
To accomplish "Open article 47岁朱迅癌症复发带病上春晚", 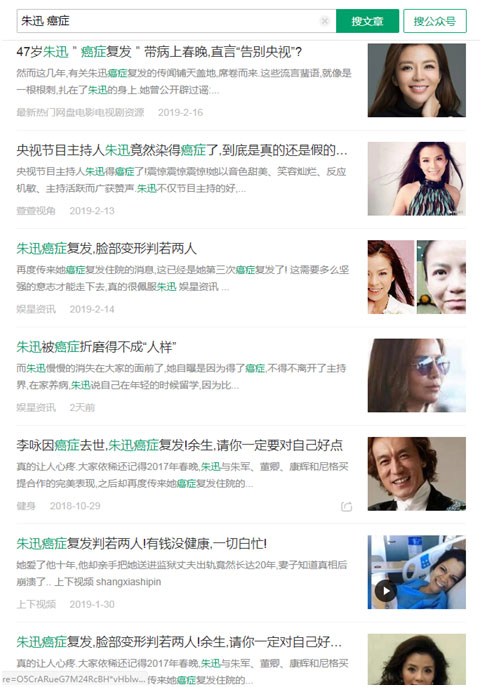I will click(159, 52).
